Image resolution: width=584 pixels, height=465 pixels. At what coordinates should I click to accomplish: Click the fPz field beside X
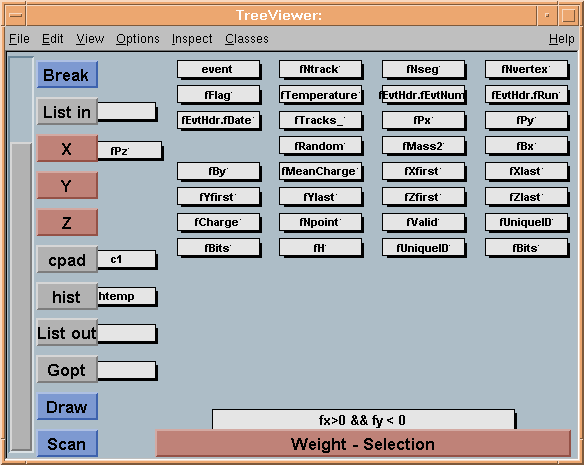(x=130, y=151)
